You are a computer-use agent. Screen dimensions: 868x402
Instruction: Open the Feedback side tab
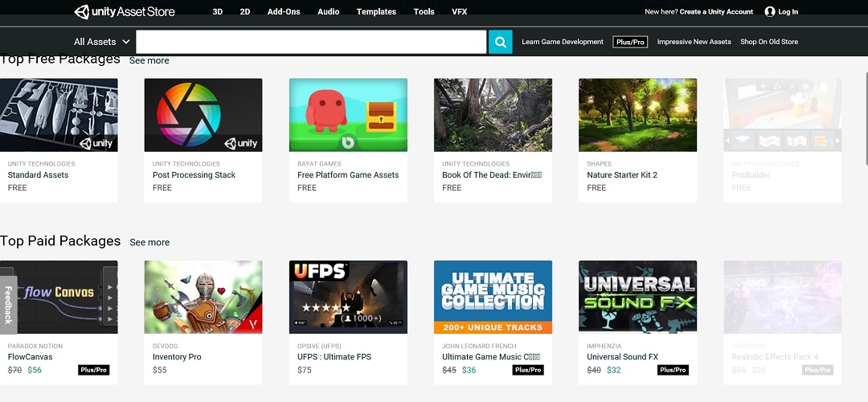[x=7, y=305]
